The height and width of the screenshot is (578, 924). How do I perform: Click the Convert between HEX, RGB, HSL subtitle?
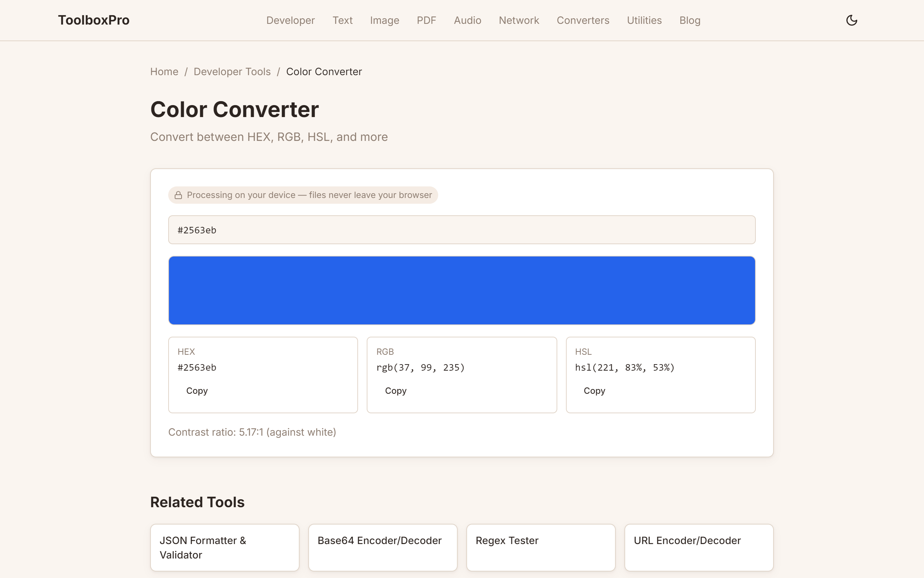point(269,137)
